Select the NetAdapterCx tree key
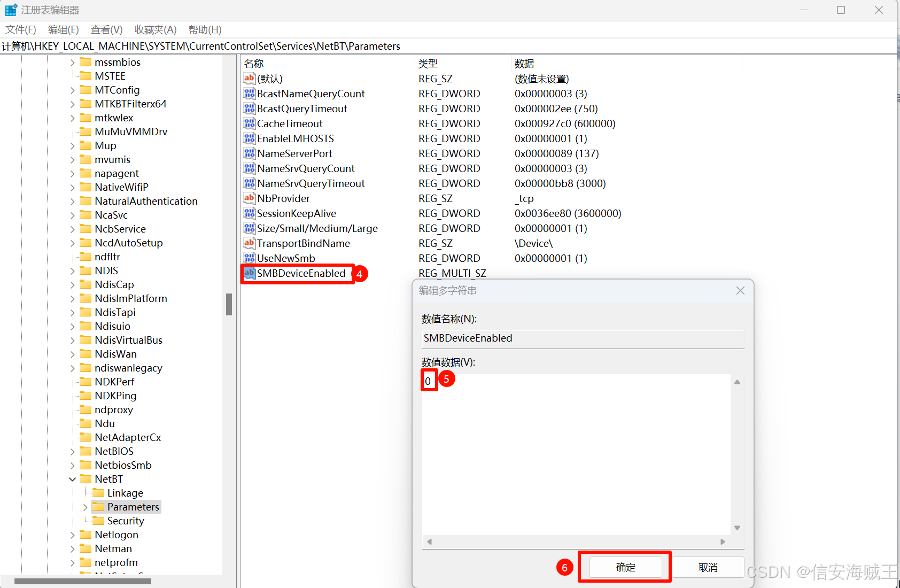This screenshot has height=588, width=900. (128, 437)
